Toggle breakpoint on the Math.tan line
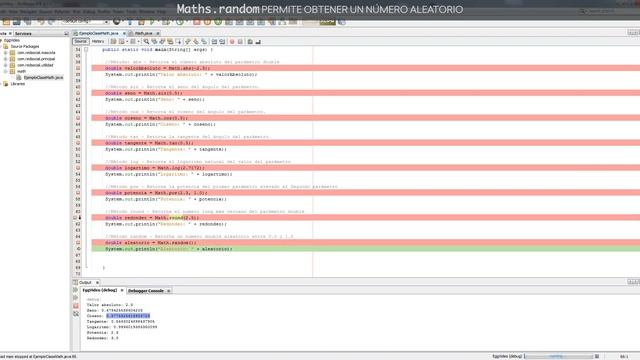Image resolution: width=640 pixels, height=360 pixels. [x=78, y=143]
